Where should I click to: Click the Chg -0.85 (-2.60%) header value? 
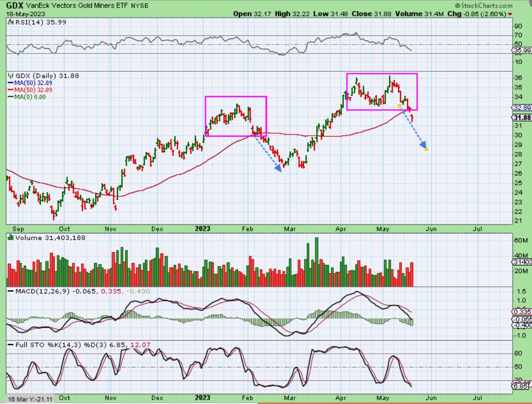477,14
